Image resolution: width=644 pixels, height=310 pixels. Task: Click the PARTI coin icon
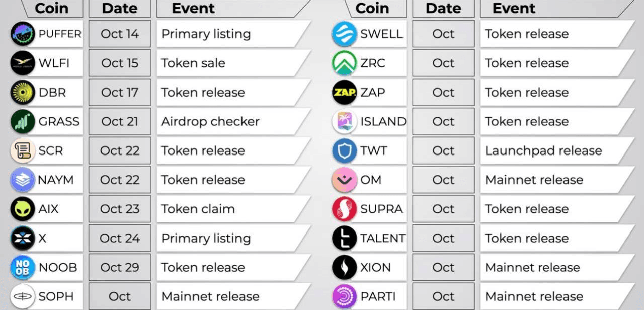pos(345,296)
